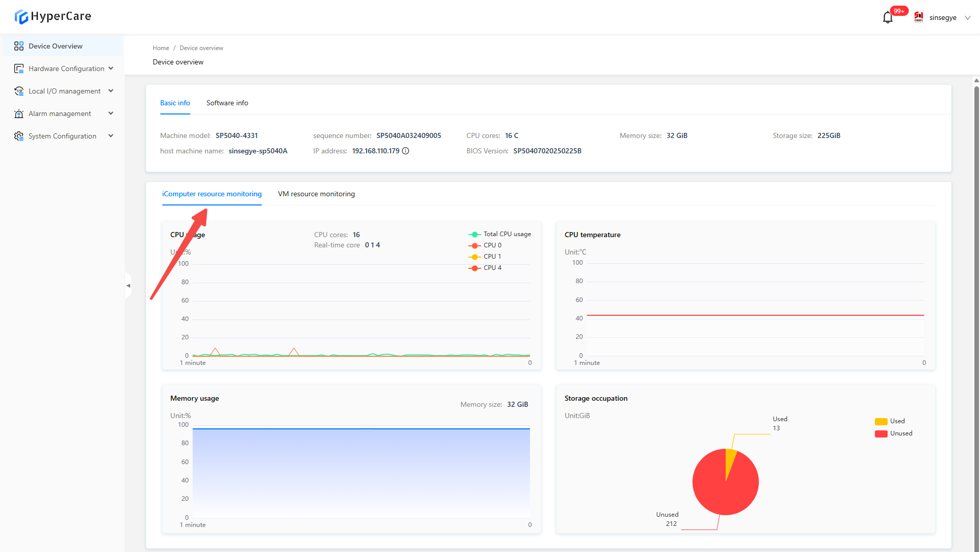Screen dimensions: 980x552
Task: Toggle Total CPU usage legend series
Action: pyautogui.click(x=499, y=234)
